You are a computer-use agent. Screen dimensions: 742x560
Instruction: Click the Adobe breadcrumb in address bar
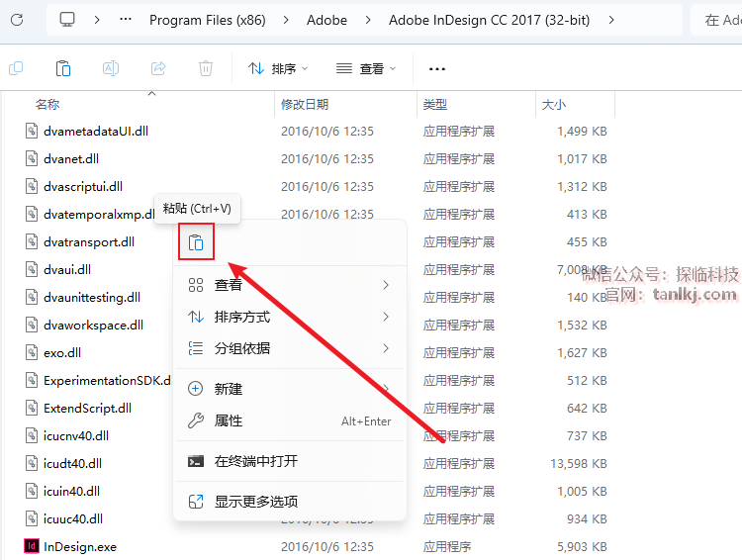[326, 20]
